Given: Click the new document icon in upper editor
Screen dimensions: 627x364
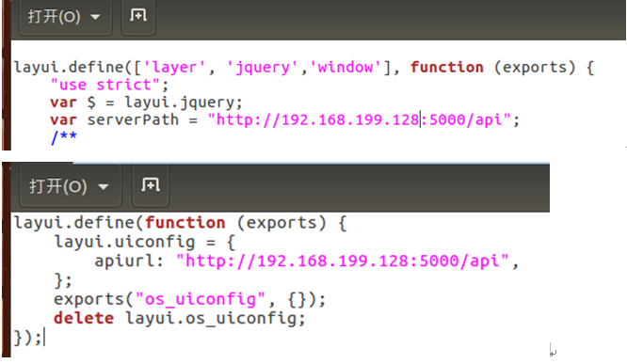Looking at the screenshot, I should [138, 16].
